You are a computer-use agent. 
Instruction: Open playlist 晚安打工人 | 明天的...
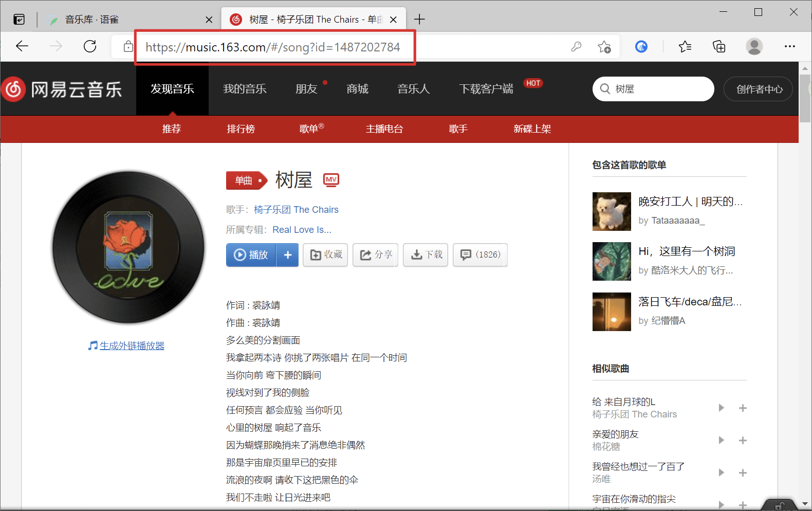690,202
